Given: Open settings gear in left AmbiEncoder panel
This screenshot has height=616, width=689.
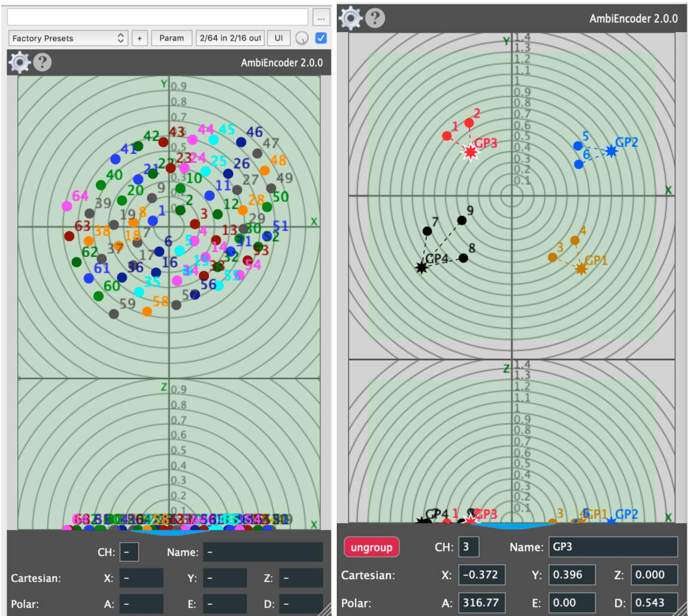Looking at the screenshot, I should coord(20,62).
